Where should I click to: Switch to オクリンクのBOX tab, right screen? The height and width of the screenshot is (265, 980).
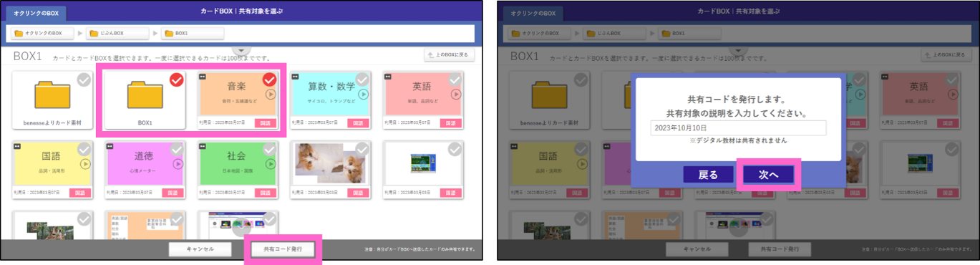(533, 13)
